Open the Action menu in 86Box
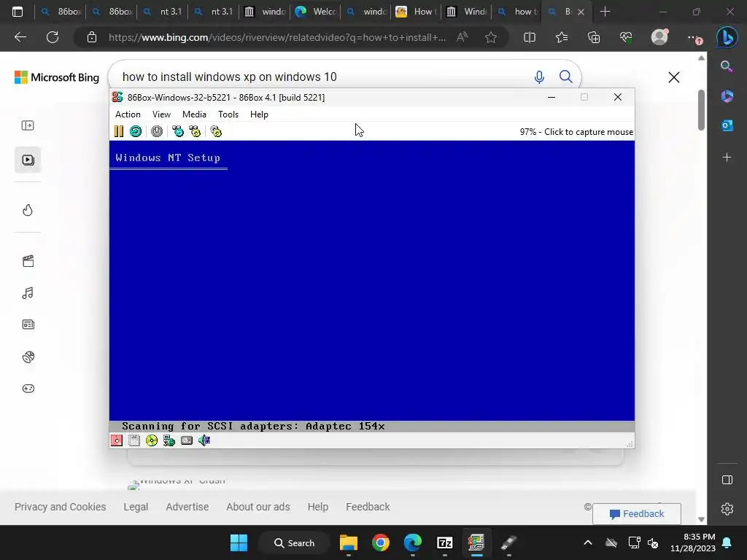This screenshot has width=747, height=560. (x=128, y=114)
